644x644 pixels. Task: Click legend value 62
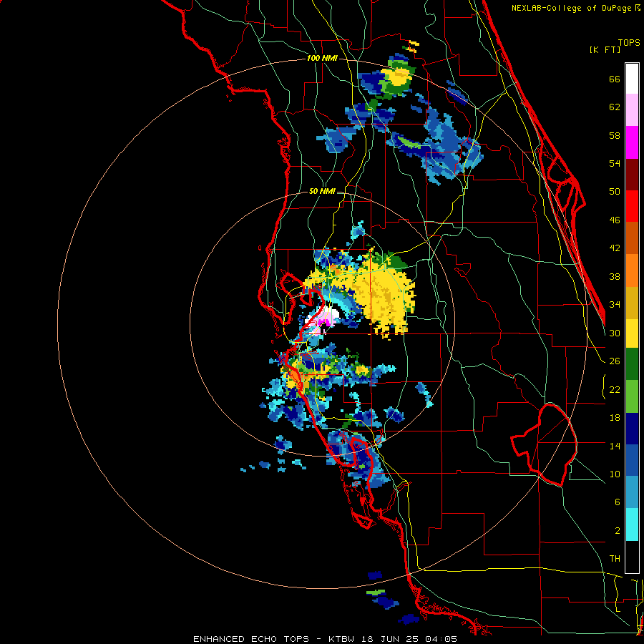(x=615, y=107)
